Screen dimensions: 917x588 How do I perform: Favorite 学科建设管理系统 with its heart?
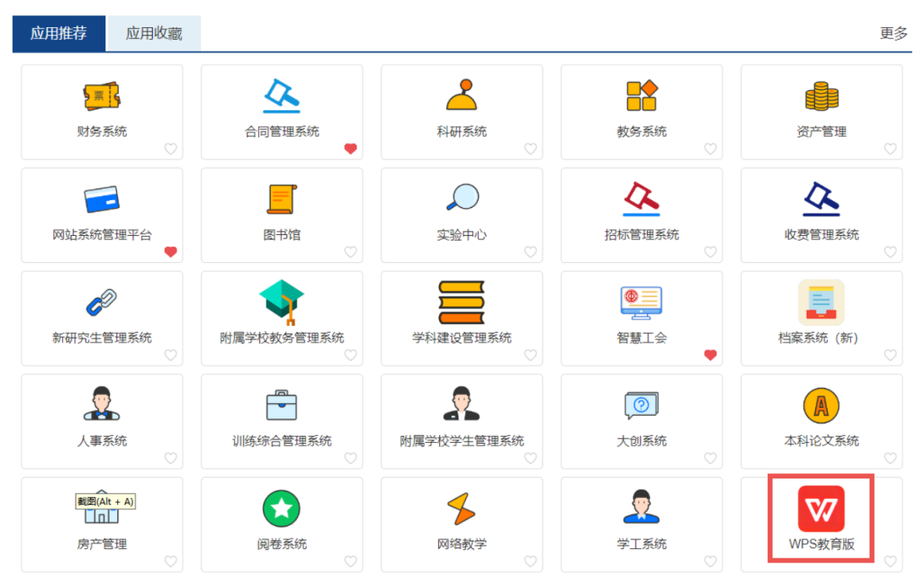[531, 355]
